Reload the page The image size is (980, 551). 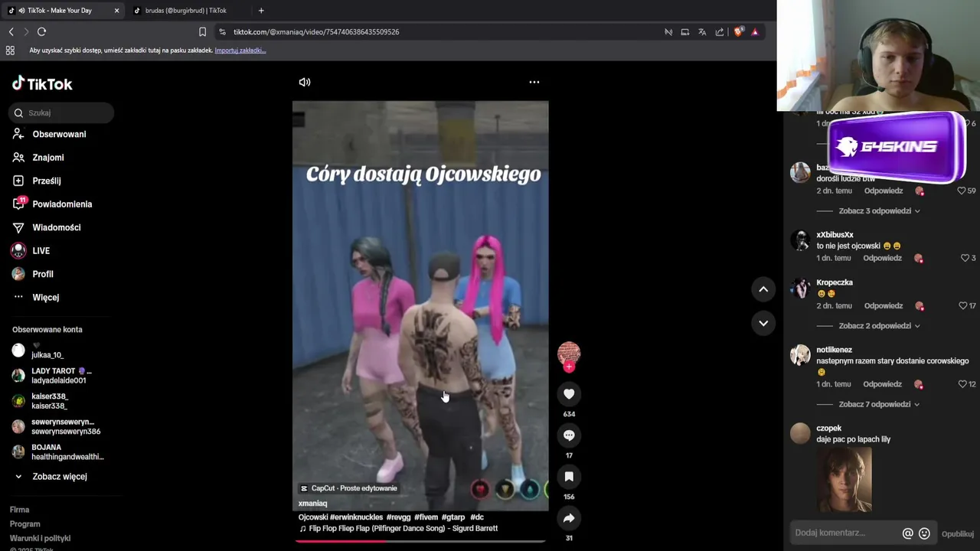click(42, 32)
